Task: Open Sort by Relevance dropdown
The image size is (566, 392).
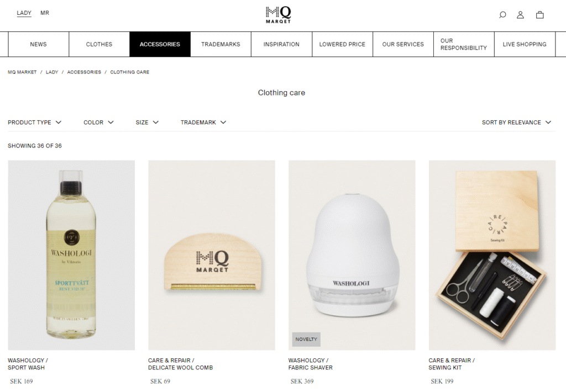Action: click(516, 122)
